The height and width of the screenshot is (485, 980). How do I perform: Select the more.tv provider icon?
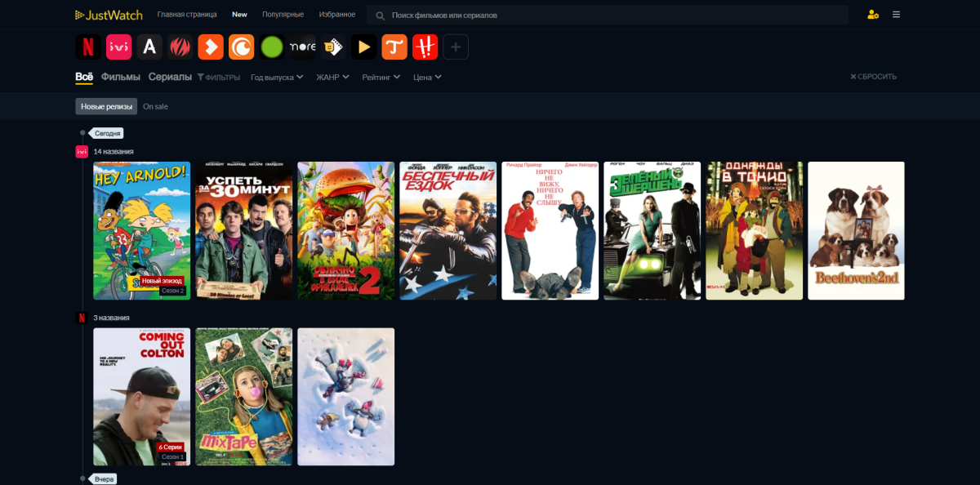click(303, 47)
